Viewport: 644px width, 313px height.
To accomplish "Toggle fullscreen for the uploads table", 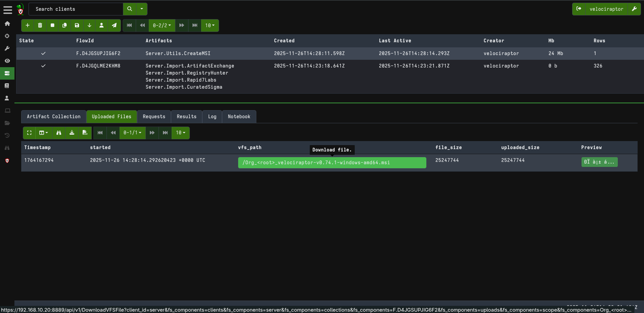I will click(x=30, y=133).
